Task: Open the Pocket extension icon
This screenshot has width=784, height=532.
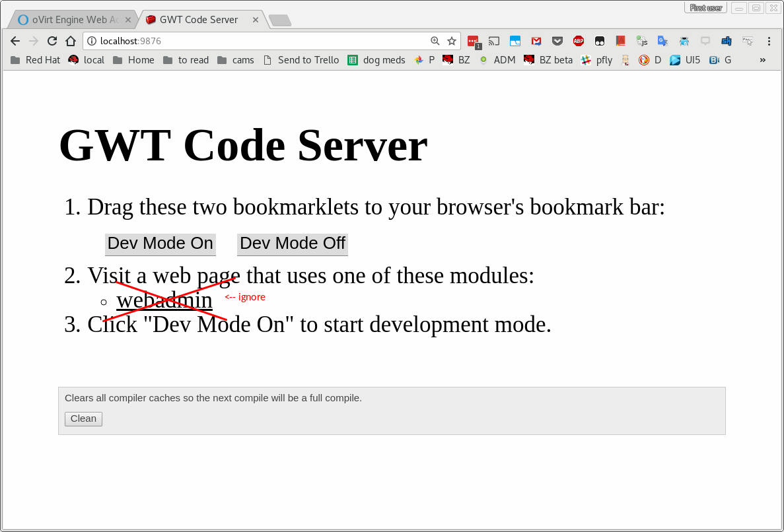Action: click(557, 41)
